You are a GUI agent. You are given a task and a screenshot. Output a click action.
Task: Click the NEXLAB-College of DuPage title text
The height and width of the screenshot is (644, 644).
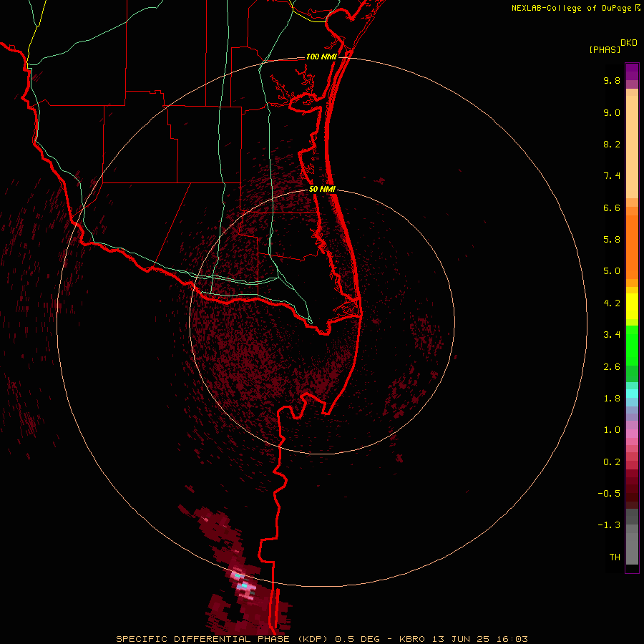[x=572, y=8]
